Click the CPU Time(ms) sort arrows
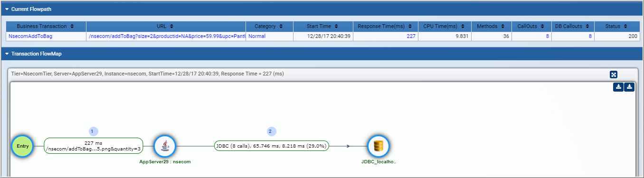The height and width of the screenshot is (178, 644). (462, 27)
